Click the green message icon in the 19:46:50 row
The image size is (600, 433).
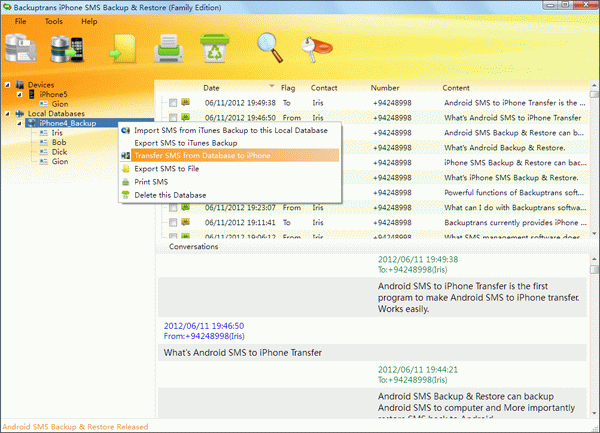[186, 117]
